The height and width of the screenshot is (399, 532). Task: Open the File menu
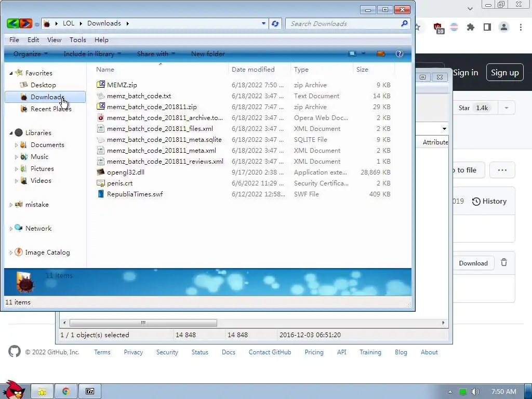coord(14,39)
